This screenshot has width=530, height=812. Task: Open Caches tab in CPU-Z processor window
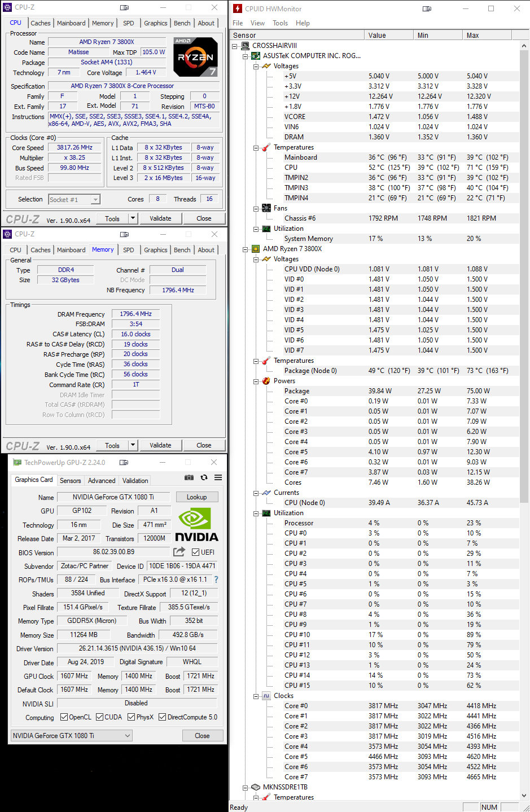point(41,23)
